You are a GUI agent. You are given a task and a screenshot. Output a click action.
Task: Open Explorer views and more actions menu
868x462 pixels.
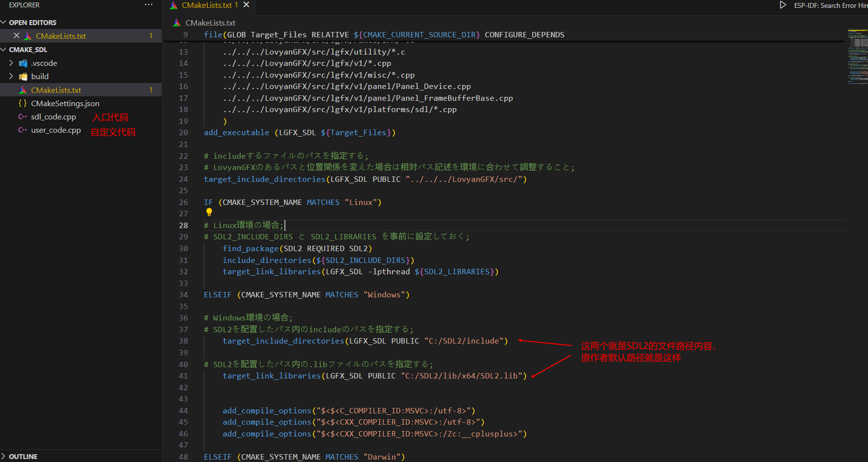[x=148, y=5]
